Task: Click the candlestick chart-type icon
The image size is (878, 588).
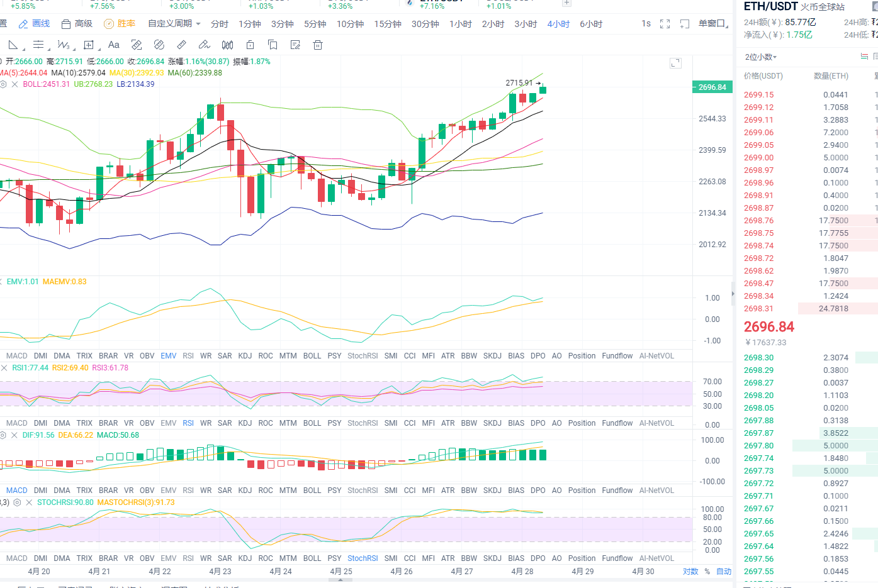Action: tap(227, 45)
